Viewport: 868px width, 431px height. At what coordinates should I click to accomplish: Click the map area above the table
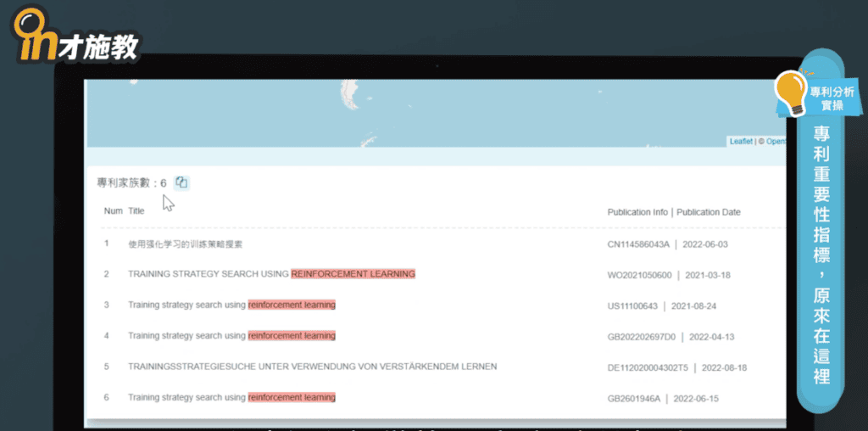click(424, 110)
